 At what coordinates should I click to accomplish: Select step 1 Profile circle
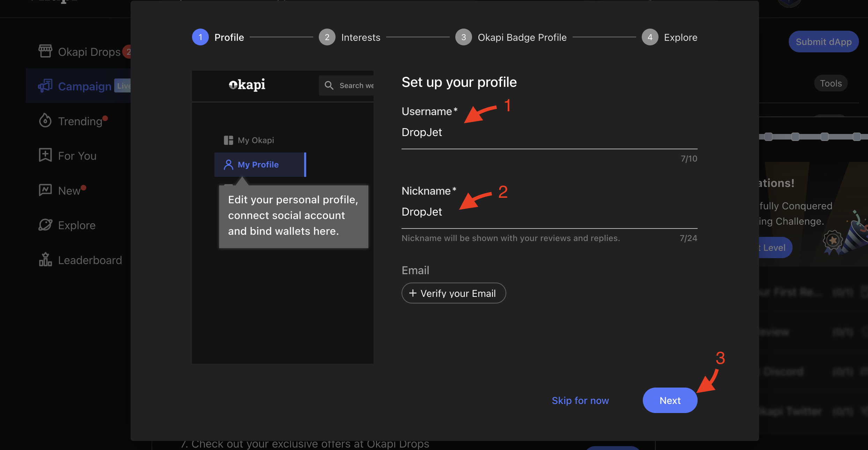200,37
